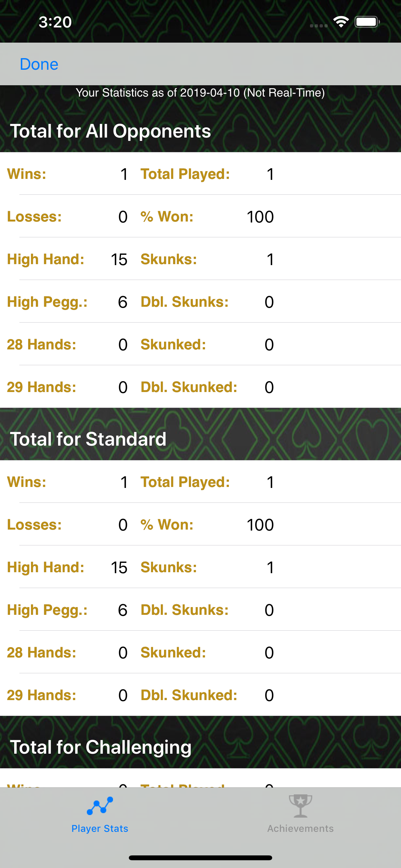Screen dimensions: 401x868
Task: Tap Dbl. Skunked label under All Opponents
Action: coord(189,387)
